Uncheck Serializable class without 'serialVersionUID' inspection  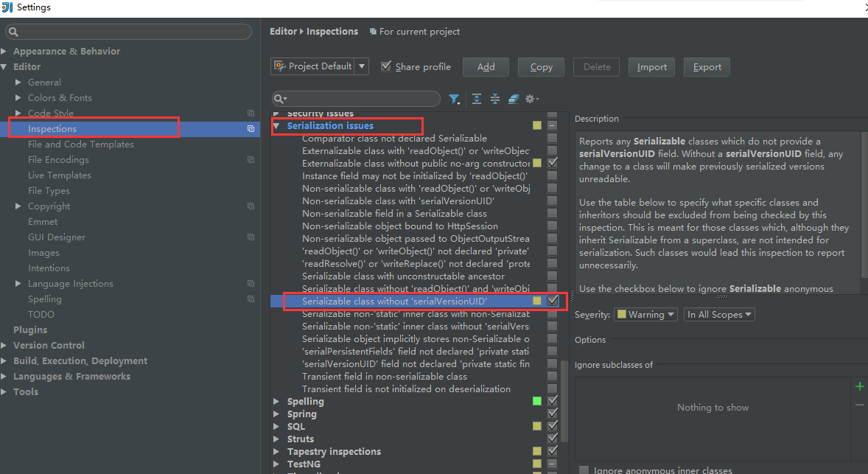tap(553, 301)
